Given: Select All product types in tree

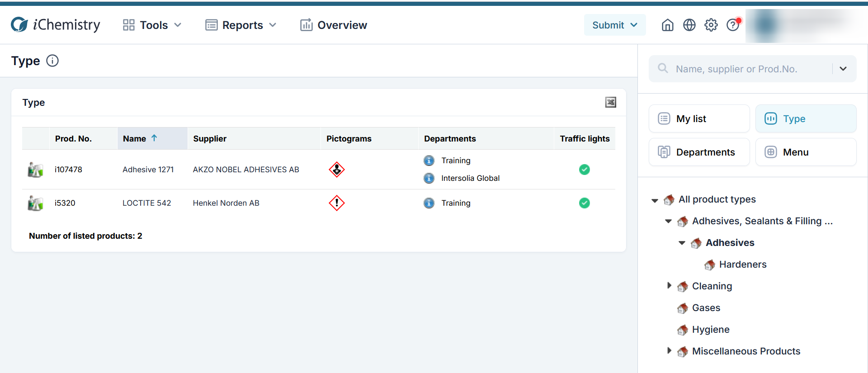Looking at the screenshot, I should 717,199.
